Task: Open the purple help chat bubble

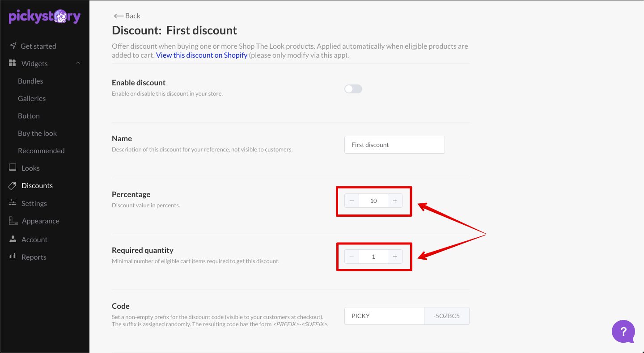Action: coord(623,332)
